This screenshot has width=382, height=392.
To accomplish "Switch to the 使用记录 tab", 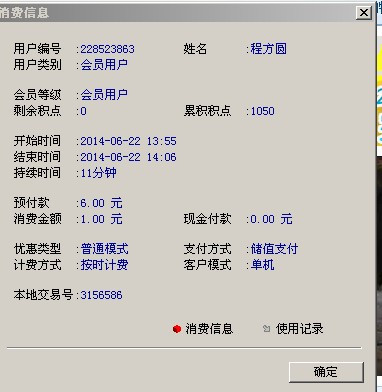I will [299, 329].
